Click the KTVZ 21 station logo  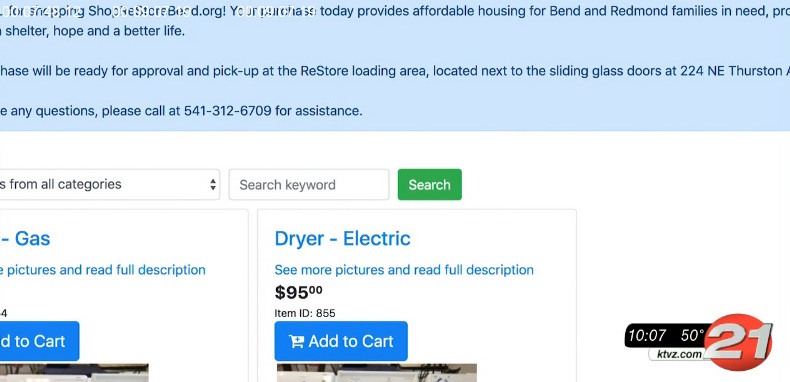click(738, 342)
